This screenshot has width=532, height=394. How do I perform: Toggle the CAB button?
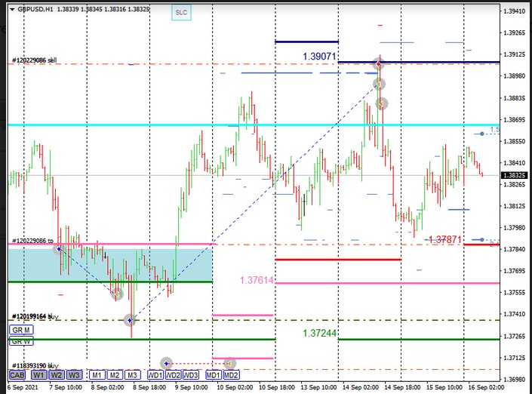click(17, 374)
